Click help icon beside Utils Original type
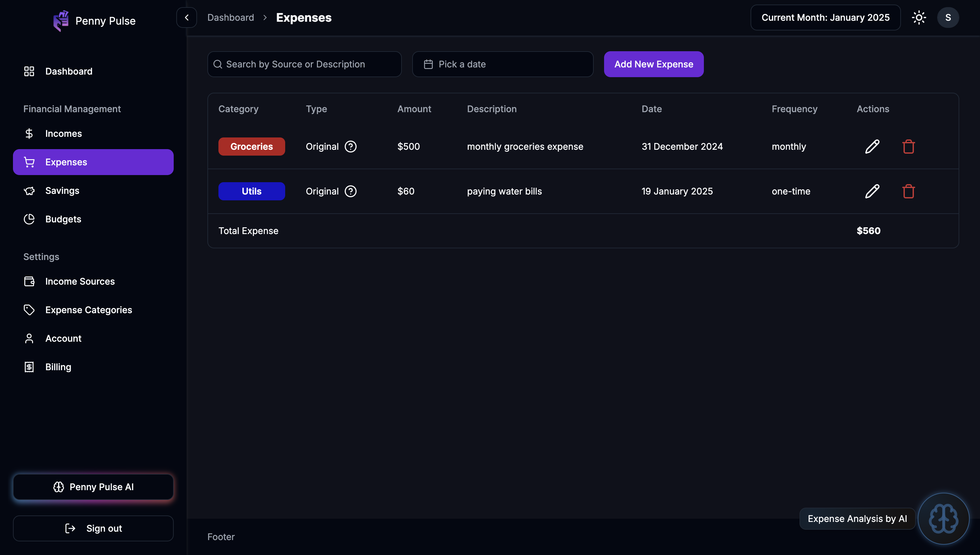 (351, 191)
